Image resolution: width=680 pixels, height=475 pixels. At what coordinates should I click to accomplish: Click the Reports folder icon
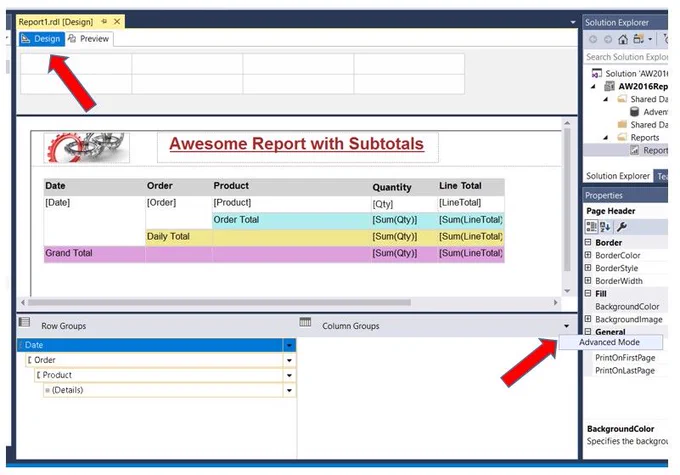coord(622,138)
